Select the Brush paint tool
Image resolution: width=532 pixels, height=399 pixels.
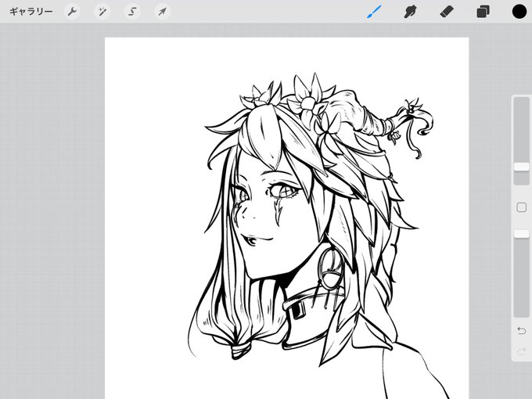374,12
